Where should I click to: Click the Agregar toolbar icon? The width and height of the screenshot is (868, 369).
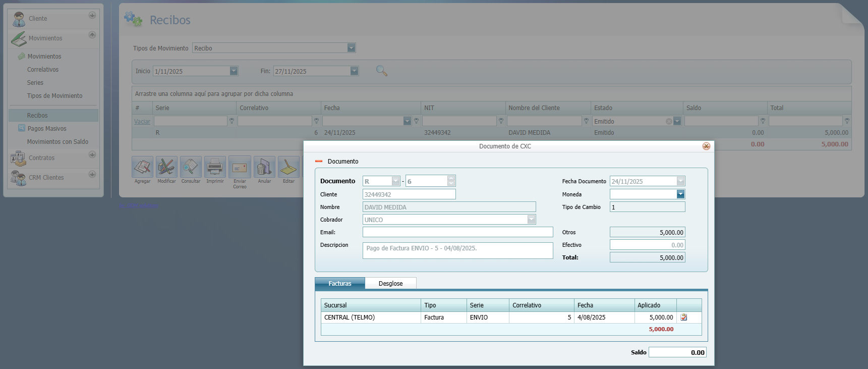pos(142,167)
